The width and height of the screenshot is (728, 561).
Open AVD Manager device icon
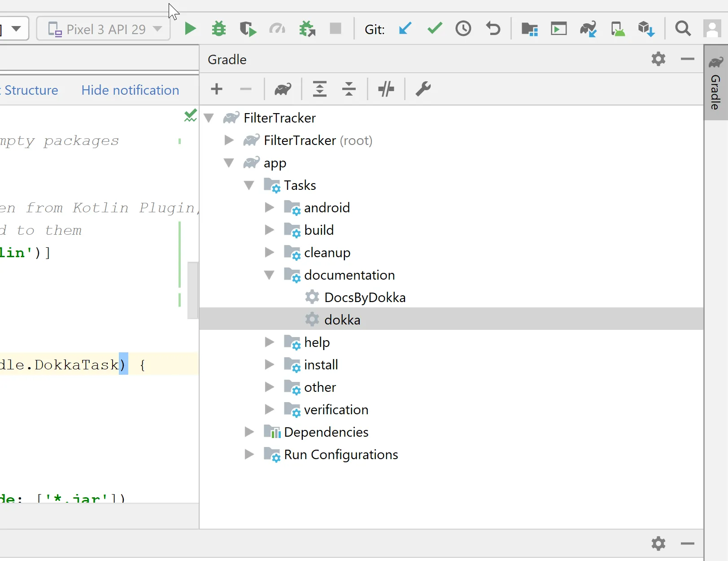click(x=618, y=29)
